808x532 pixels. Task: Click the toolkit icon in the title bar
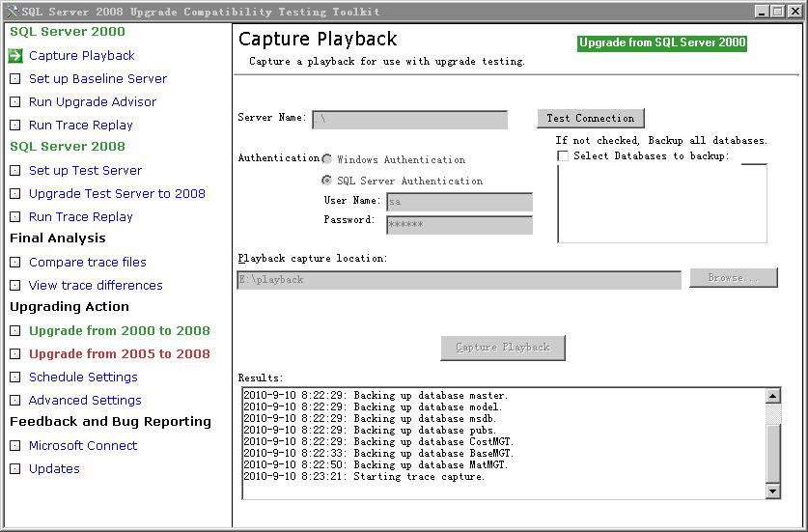coord(12,12)
